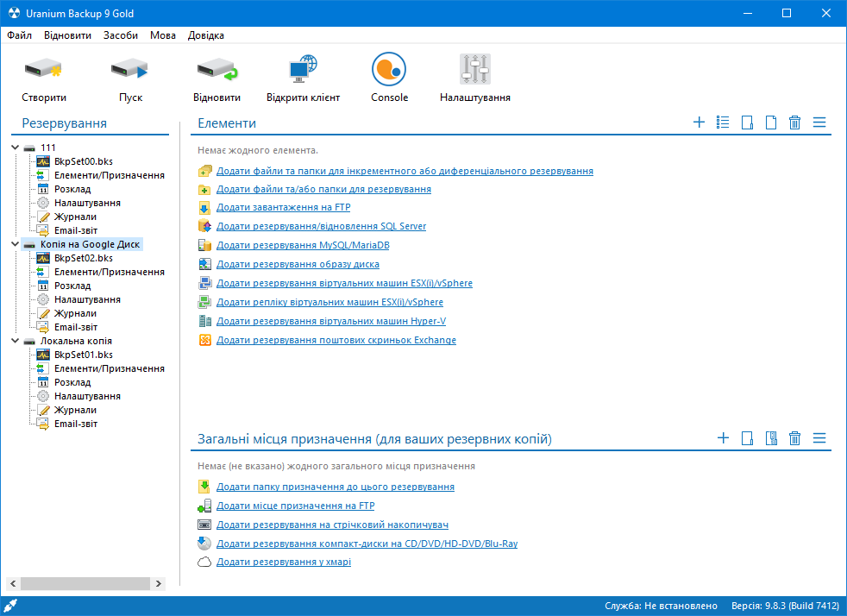
Task: Open the Відновити menu in menu bar
Action: tap(67, 35)
